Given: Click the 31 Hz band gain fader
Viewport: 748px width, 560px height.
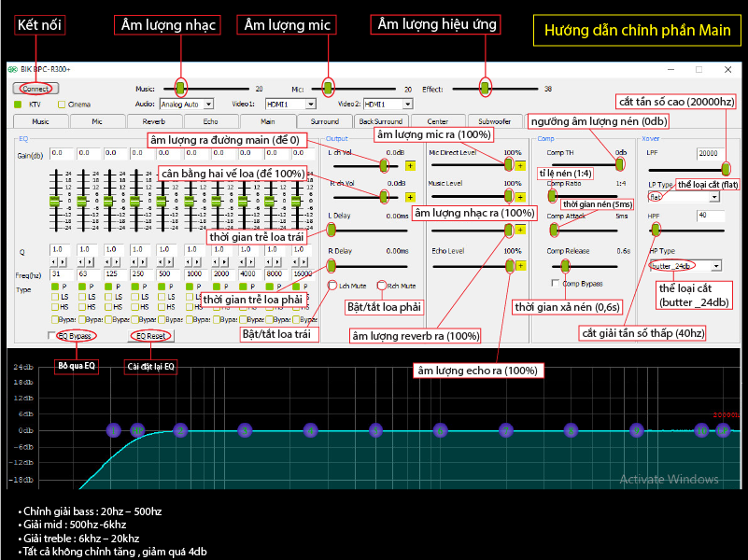Looking at the screenshot, I should tap(55, 201).
